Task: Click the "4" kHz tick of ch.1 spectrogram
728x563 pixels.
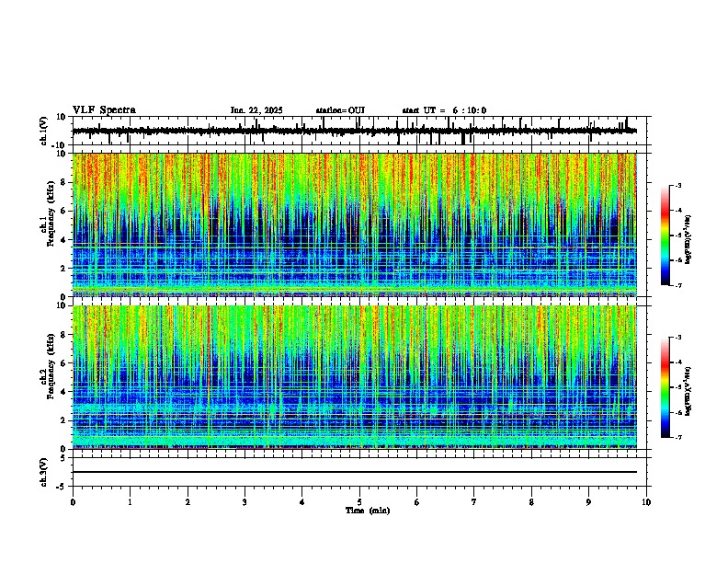Action: pyautogui.click(x=64, y=240)
